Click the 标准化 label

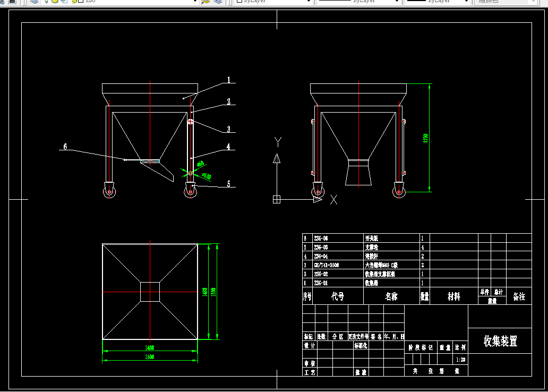coord(361,345)
